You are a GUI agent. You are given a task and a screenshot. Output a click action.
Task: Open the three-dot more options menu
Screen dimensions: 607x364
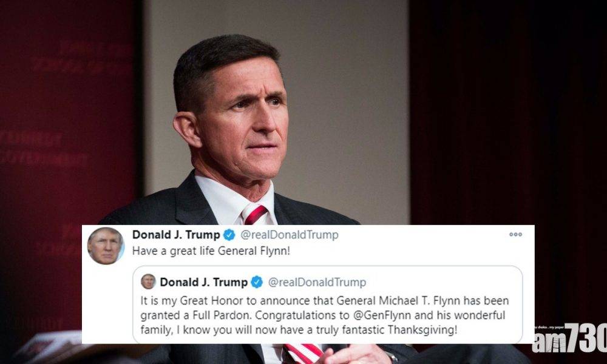tap(515, 234)
